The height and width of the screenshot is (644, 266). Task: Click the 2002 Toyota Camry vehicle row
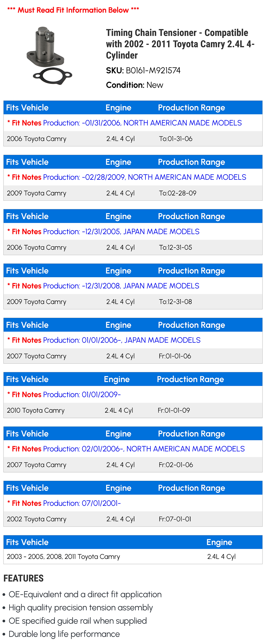point(37,519)
